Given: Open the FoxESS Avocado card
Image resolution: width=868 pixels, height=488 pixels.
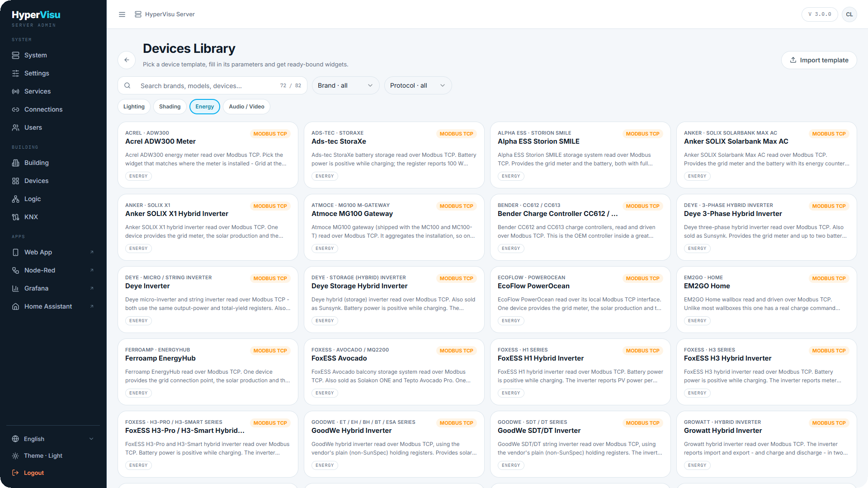Looking at the screenshot, I should (394, 372).
